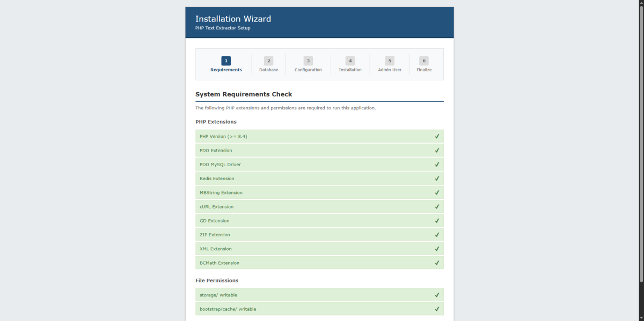Click the bootstrap/cache/ writable checkmark
The image size is (644, 321).
tap(437, 309)
